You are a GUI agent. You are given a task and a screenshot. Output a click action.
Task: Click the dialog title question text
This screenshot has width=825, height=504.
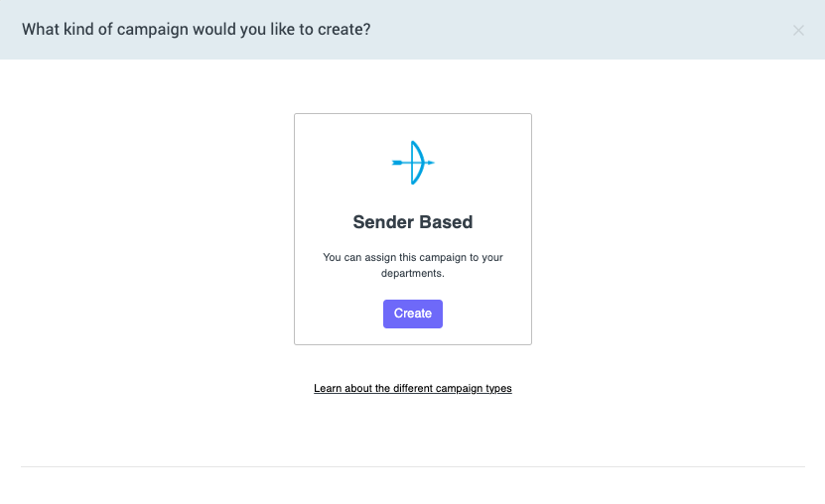(196, 30)
